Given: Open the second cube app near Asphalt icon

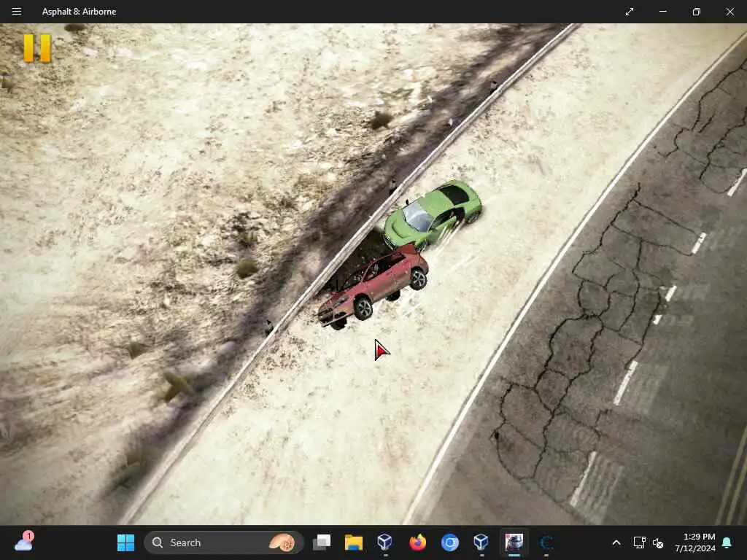Looking at the screenshot, I should coord(481,542).
